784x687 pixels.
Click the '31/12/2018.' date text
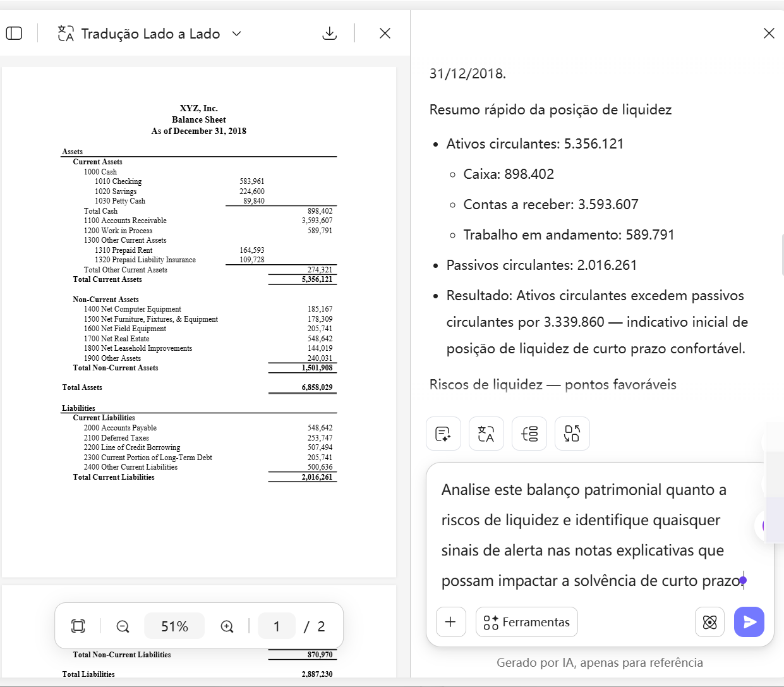pos(467,73)
